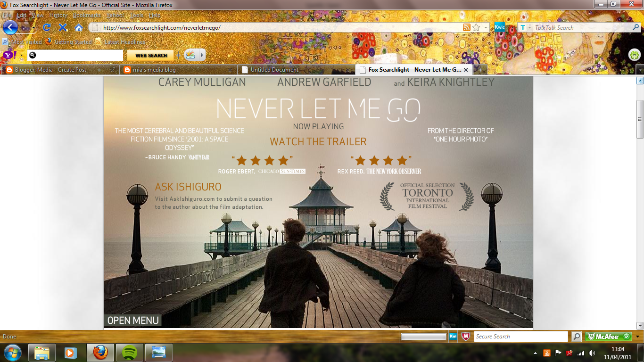Switch to Firefox on the taskbar
Viewport: 644px width, 362px height.
point(100,353)
